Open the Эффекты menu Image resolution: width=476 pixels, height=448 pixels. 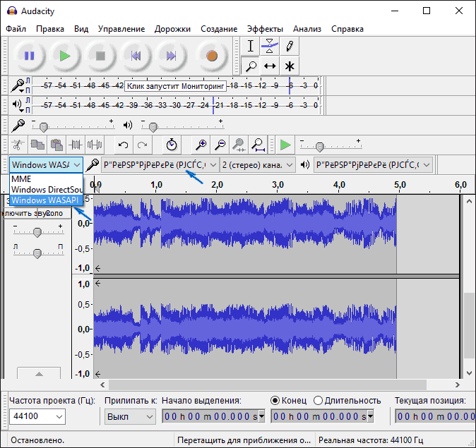pos(265,29)
